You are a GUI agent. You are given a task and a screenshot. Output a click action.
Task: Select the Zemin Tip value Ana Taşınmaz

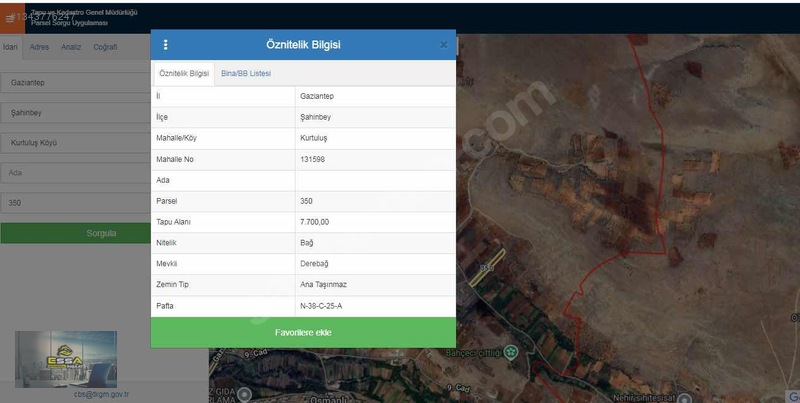[323, 285]
